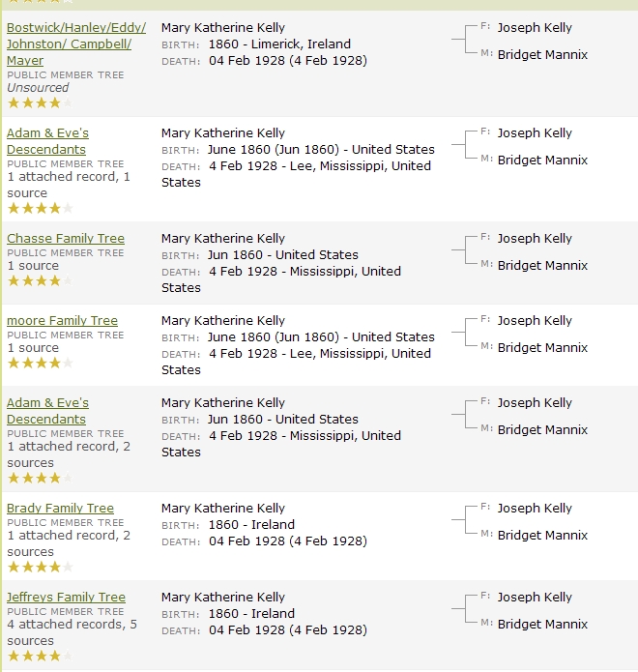Select Mary Katherine Kelly born in Limerick, Ireland
638x672 pixels.
[223, 28]
